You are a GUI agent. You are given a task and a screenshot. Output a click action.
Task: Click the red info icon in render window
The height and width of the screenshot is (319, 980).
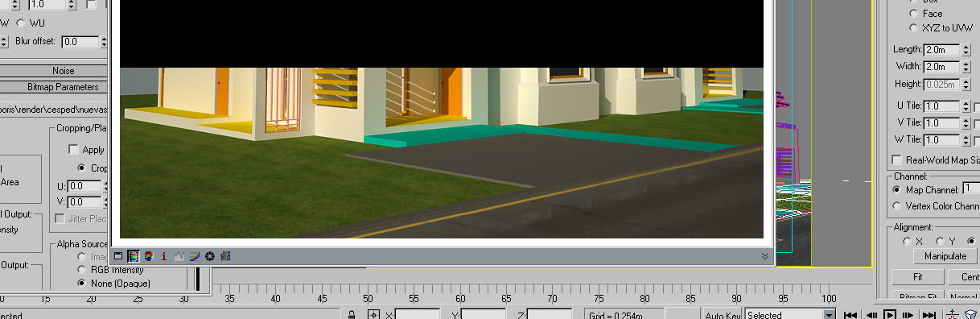164,256
